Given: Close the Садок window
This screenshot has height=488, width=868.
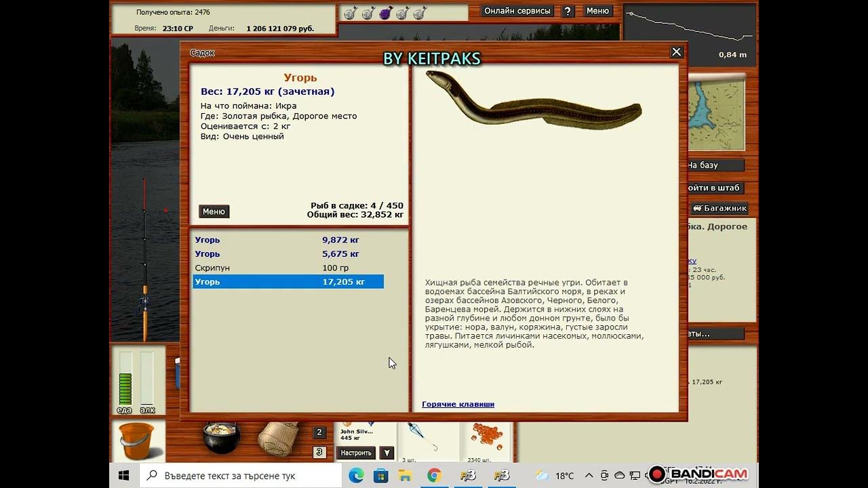Looking at the screenshot, I should coord(676,52).
